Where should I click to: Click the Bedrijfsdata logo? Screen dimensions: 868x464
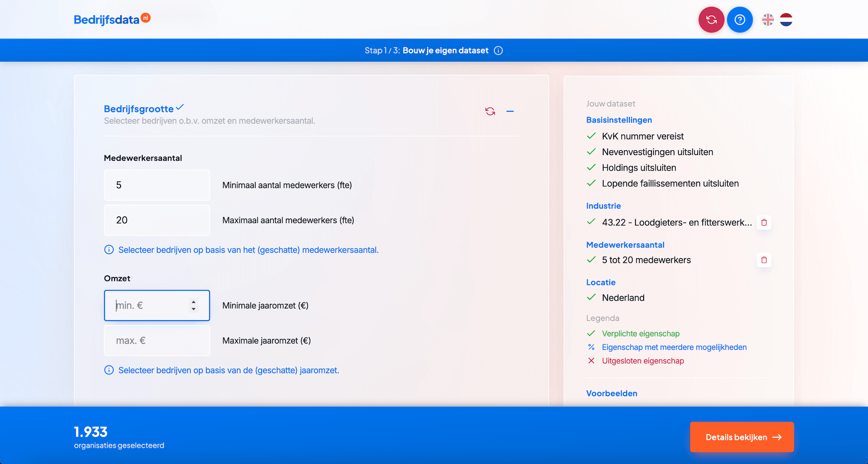112,19
